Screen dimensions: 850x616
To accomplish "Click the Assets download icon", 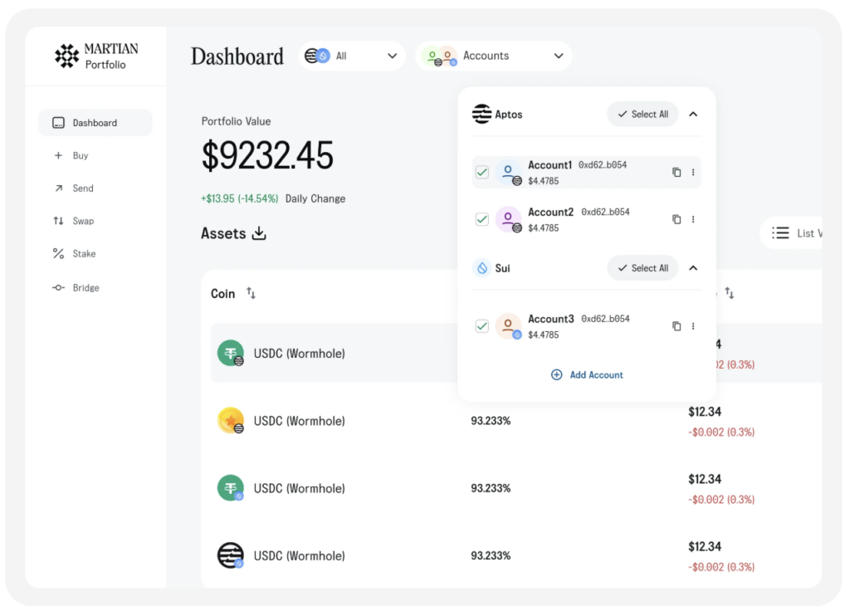I will point(258,233).
